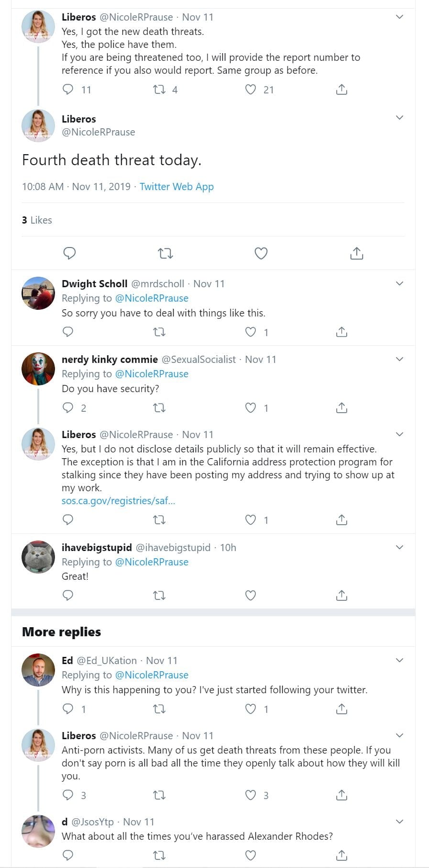The image size is (429, 868).
Task: Open the @NicoleRPrause mention in Ed's reply
Action: coord(152,675)
